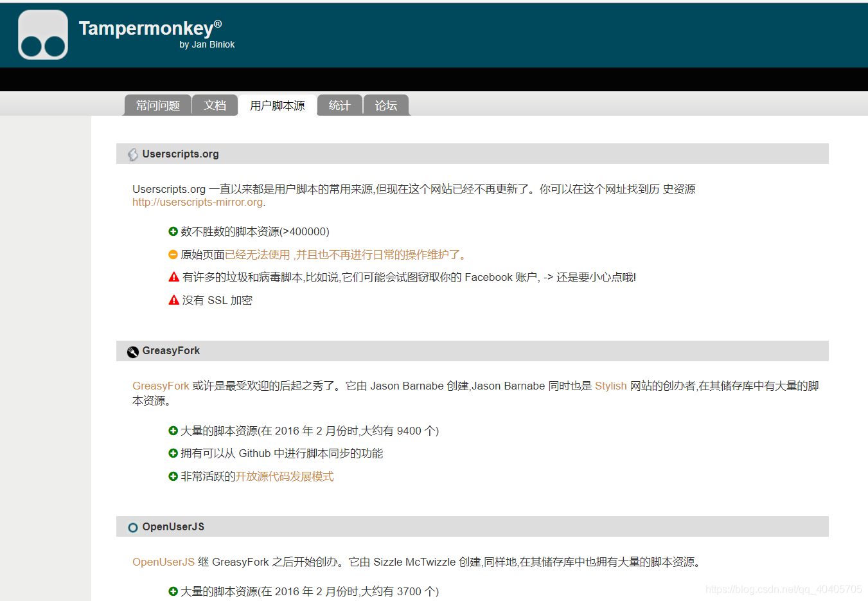
Task: Click the Tampermonkey title text
Action: pos(150,28)
